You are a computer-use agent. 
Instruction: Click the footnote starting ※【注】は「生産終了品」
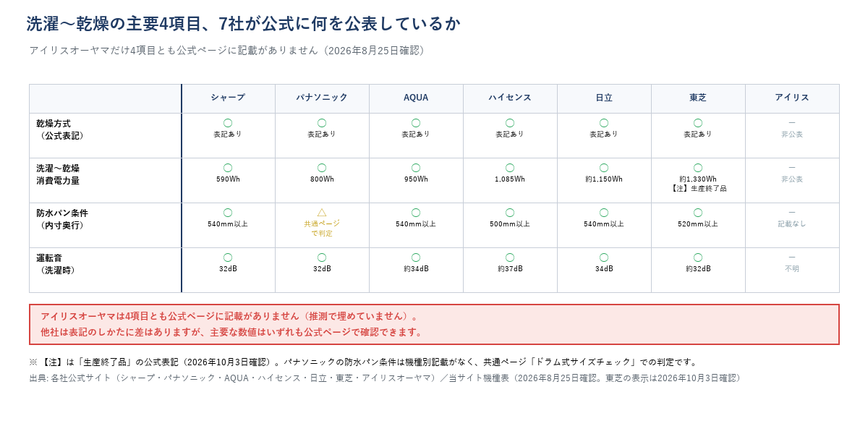click(363, 362)
